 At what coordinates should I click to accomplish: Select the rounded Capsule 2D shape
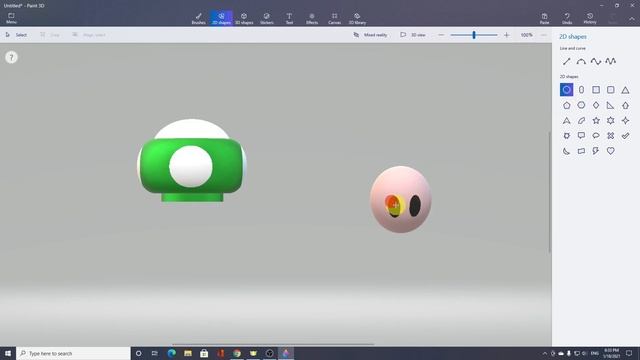581,90
